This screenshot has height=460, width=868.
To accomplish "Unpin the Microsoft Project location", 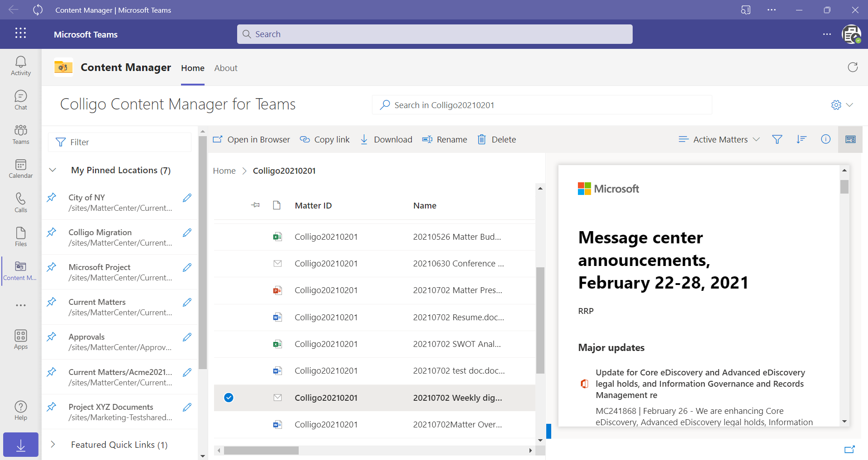I will tap(52, 267).
